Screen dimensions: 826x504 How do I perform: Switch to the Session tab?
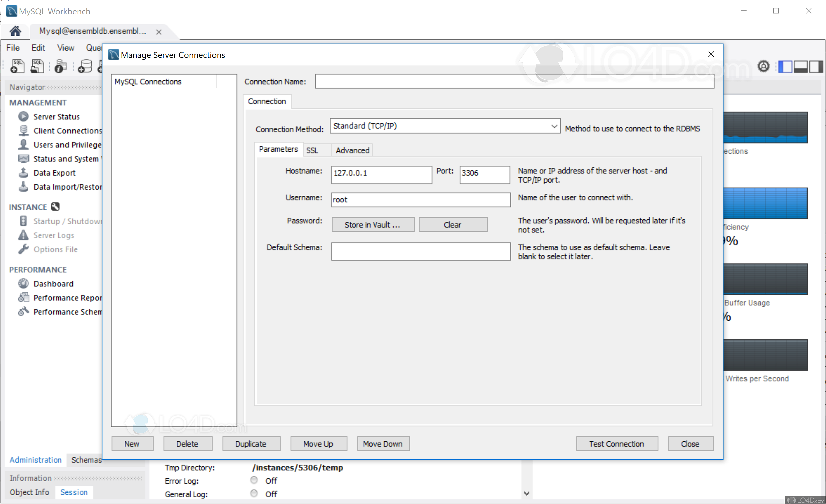(x=74, y=492)
